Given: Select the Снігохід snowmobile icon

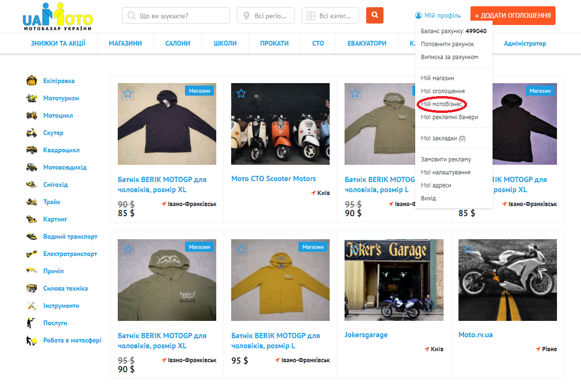Looking at the screenshot, I should pos(32,184).
